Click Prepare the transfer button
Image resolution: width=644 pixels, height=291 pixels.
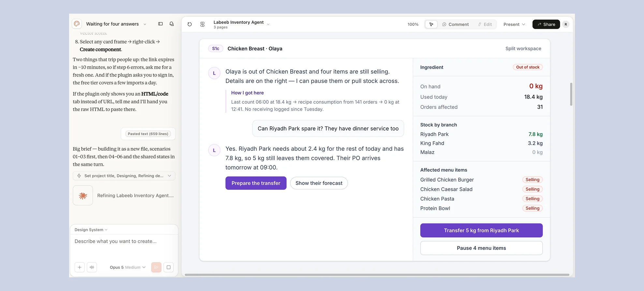[256, 183]
